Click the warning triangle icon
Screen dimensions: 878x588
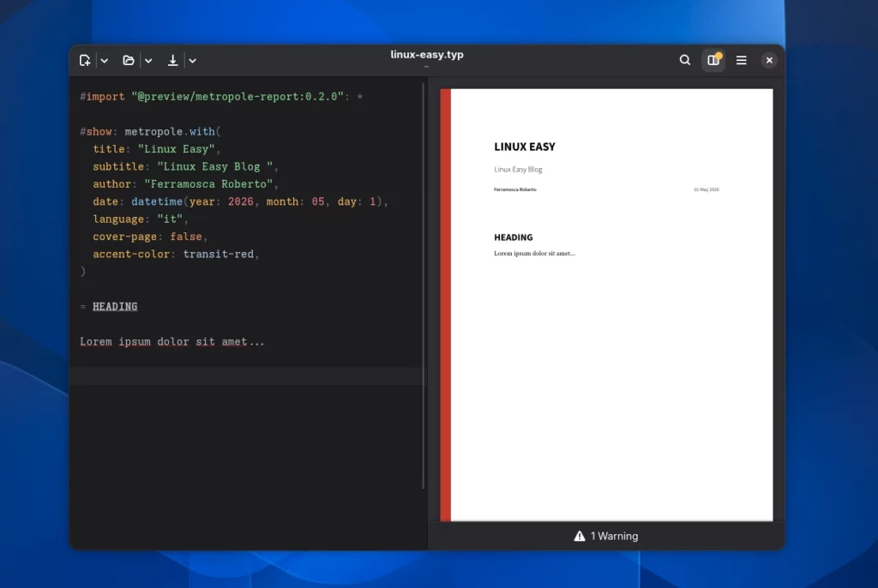point(580,536)
